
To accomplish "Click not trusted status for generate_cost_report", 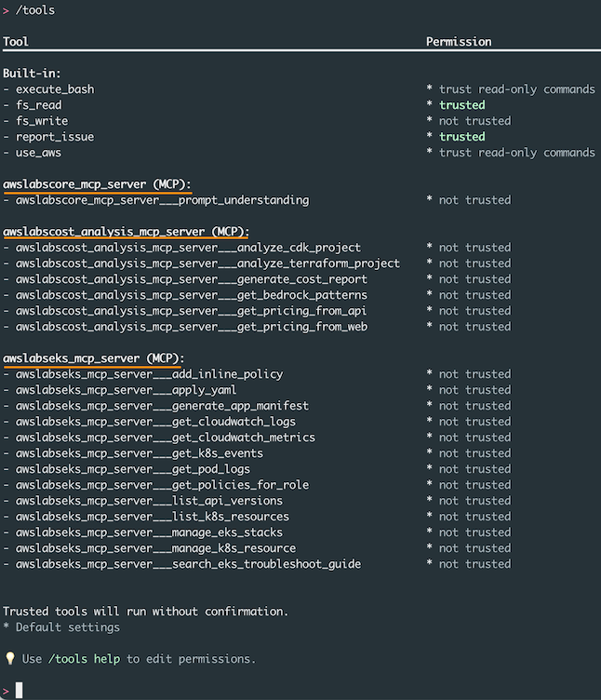I will pos(474,279).
